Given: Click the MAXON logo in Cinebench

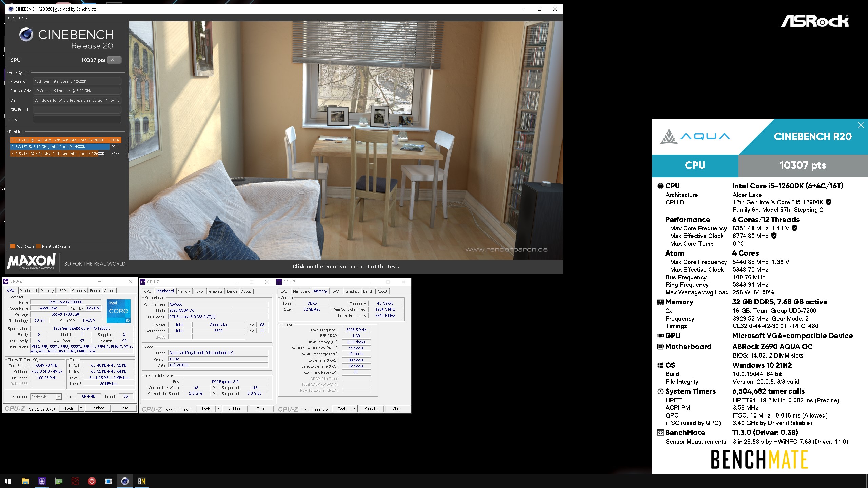Looking at the screenshot, I should pyautogui.click(x=31, y=262).
